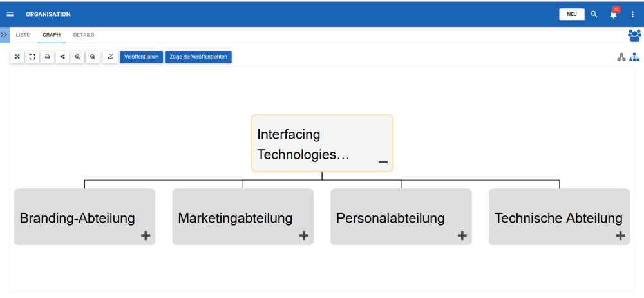Collapse the Interfacing Technologies node

(x=383, y=162)
